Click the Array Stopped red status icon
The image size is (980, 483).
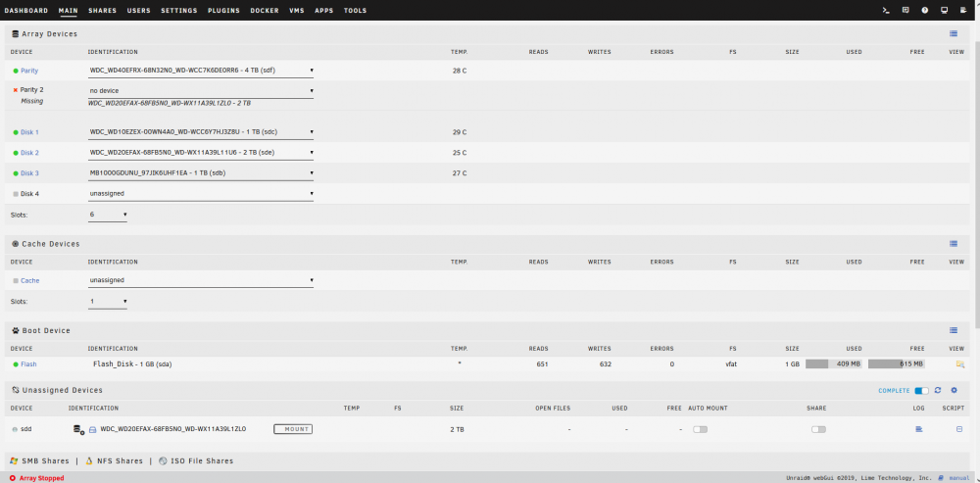coord(13,478)
